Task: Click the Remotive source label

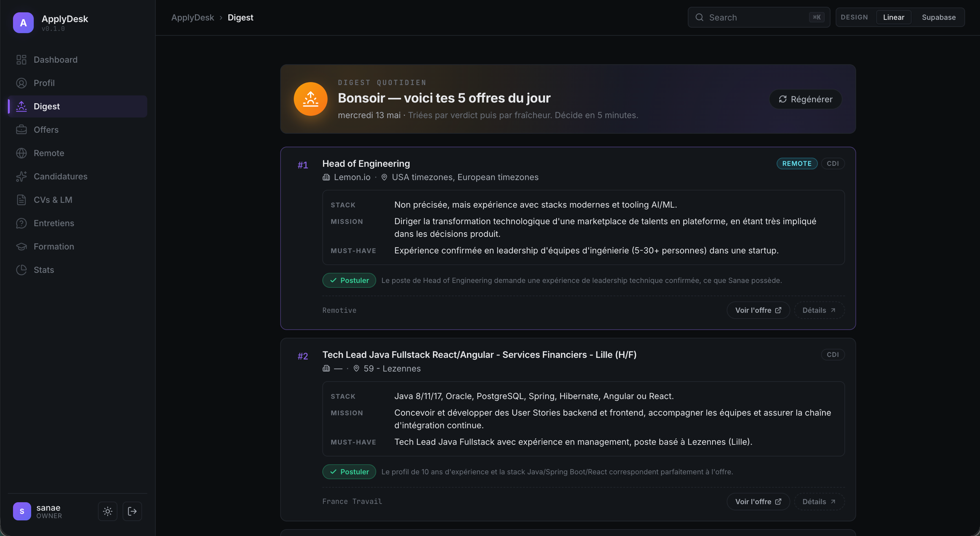Action: 339,310
